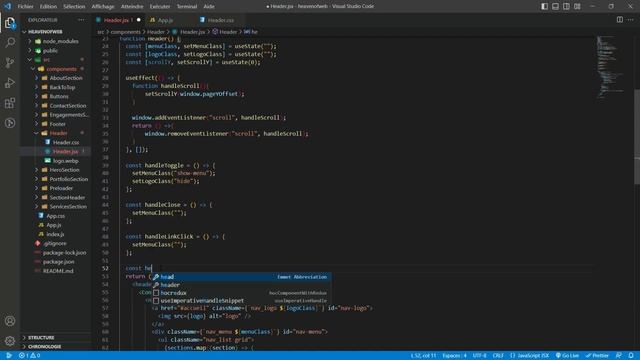Open App.css in explorer tree
Screen dimensions: 640x360
tap(56, 216)
